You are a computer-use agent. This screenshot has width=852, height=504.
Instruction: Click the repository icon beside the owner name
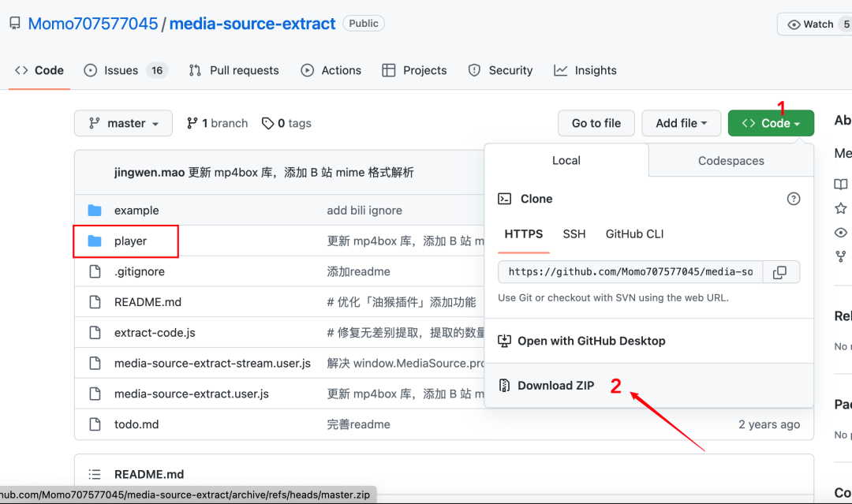coord(15,24)
